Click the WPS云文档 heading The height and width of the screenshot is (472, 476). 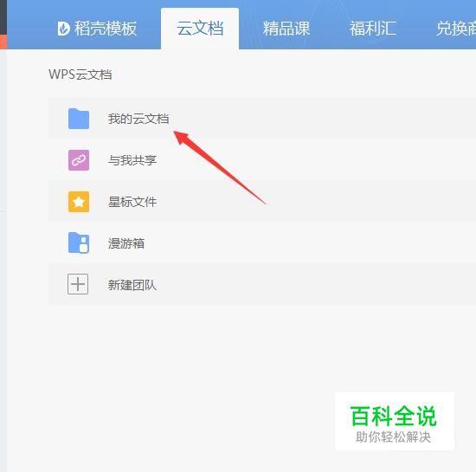(x=80, y=74)
